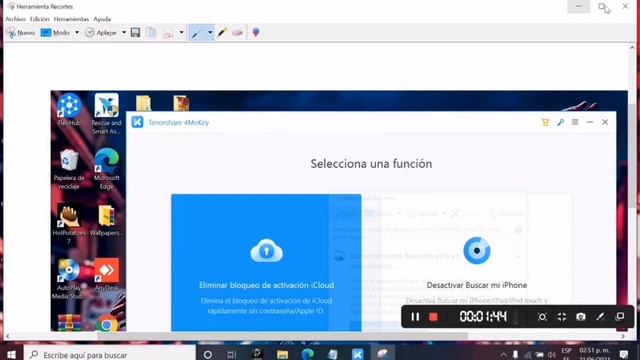Image resolution: width=640 pixels, height=360 pixels.
Task: Open the Pen options dropdown arrow
Action: 210,33
